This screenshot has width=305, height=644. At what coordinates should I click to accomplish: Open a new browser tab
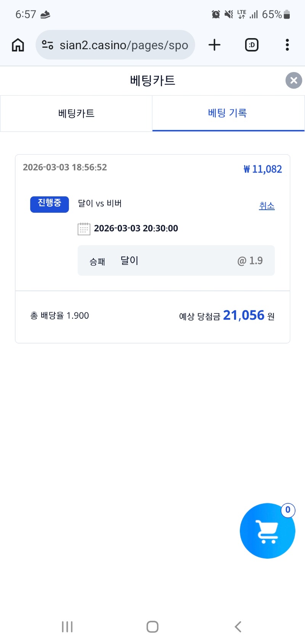pos(215,45)
